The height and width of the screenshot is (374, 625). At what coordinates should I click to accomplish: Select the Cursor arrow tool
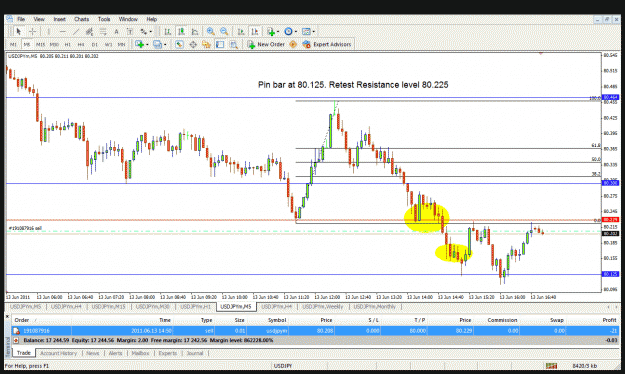pos(18,31)
